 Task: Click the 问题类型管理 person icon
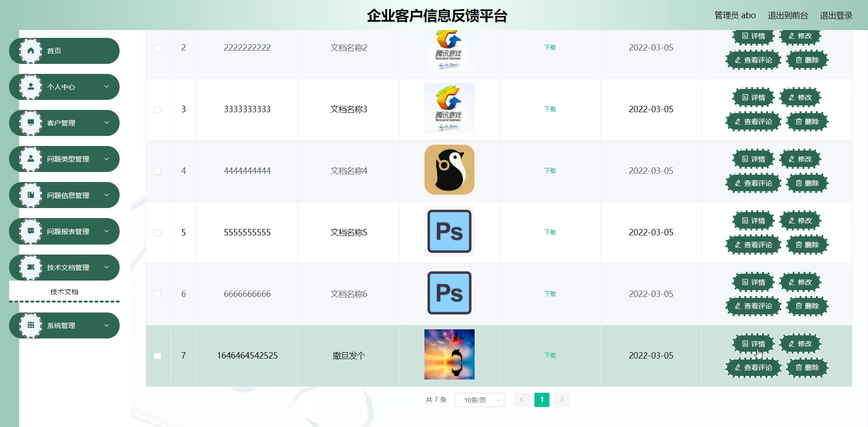pos(31,159)
